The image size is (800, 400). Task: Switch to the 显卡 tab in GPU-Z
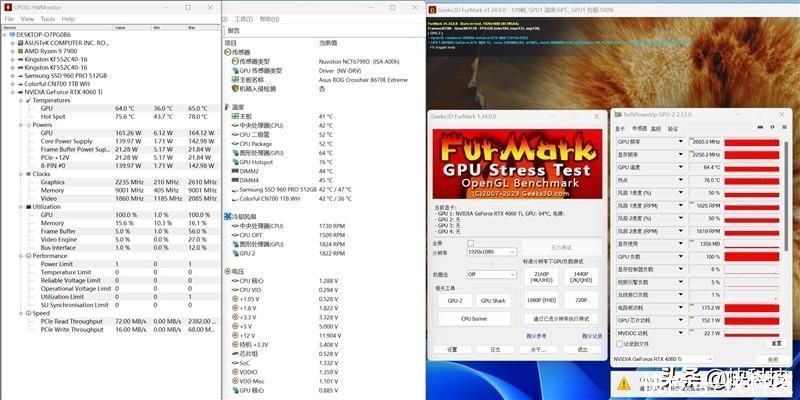(620, 129)
